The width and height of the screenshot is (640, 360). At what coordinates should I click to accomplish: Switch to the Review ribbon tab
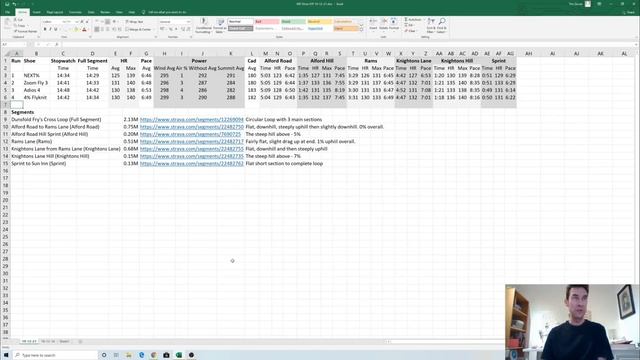point(105,12)
